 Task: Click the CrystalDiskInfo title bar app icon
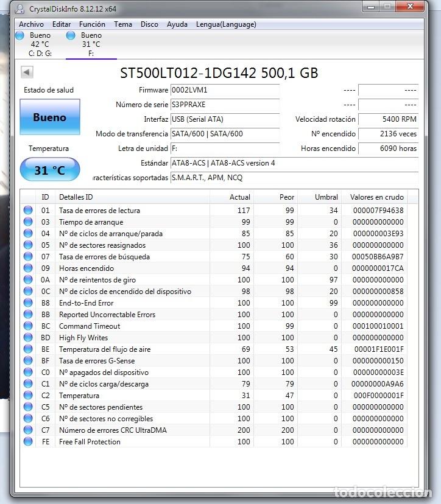pos(20,9)
